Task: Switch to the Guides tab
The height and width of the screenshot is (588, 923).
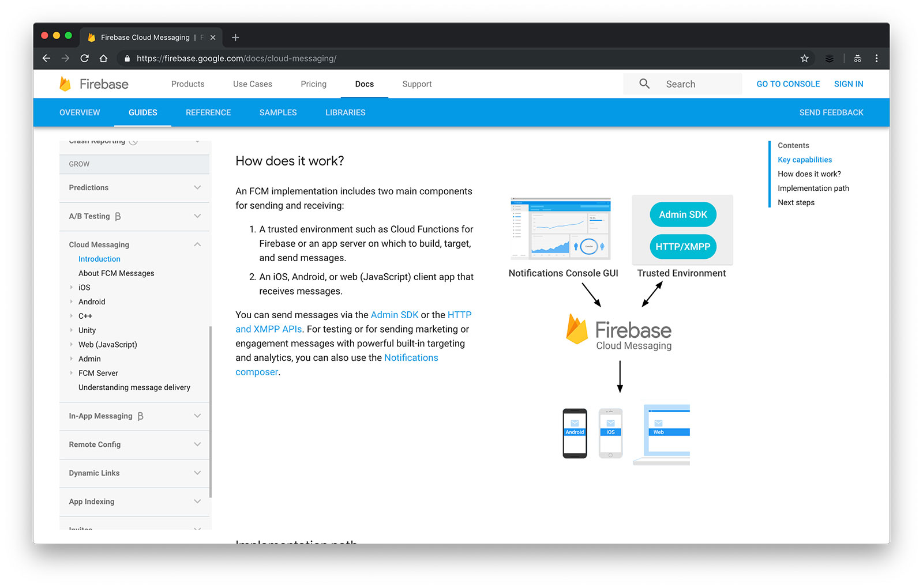Action: (142, 112)
